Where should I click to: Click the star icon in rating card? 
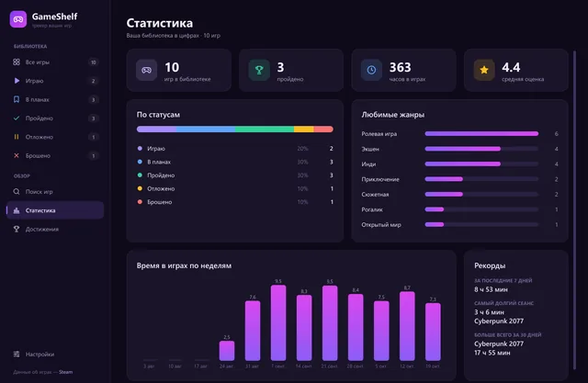coord(484,70)
